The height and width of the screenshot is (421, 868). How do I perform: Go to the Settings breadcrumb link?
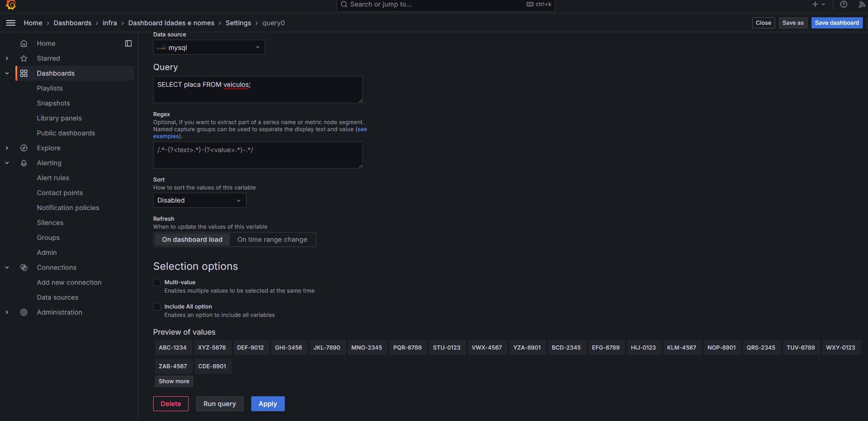tap(238, 23)
